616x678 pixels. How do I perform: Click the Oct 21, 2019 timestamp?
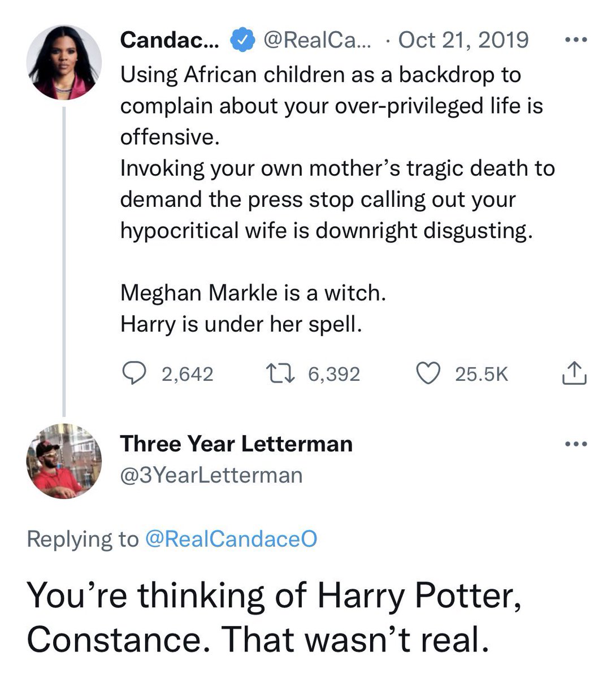pyautogui.click(x=463, y=40)
